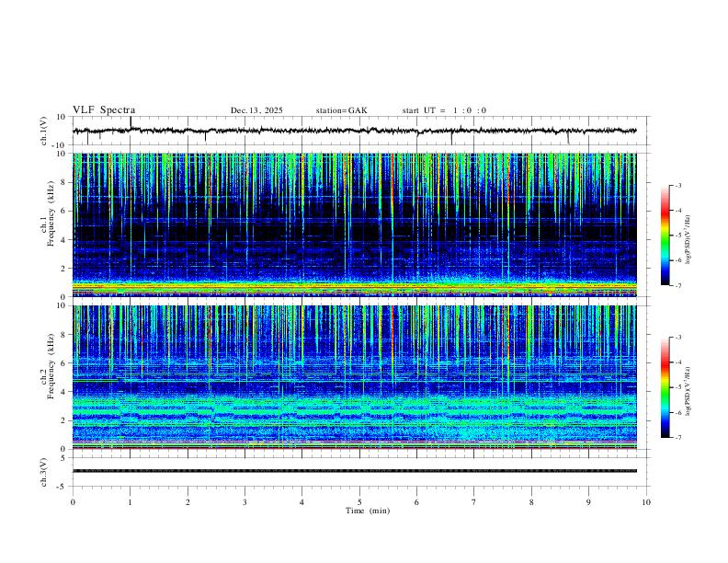
Task: Click the ch.2 "Frequency (kHz)" axis label
Action: click(51, 366)
